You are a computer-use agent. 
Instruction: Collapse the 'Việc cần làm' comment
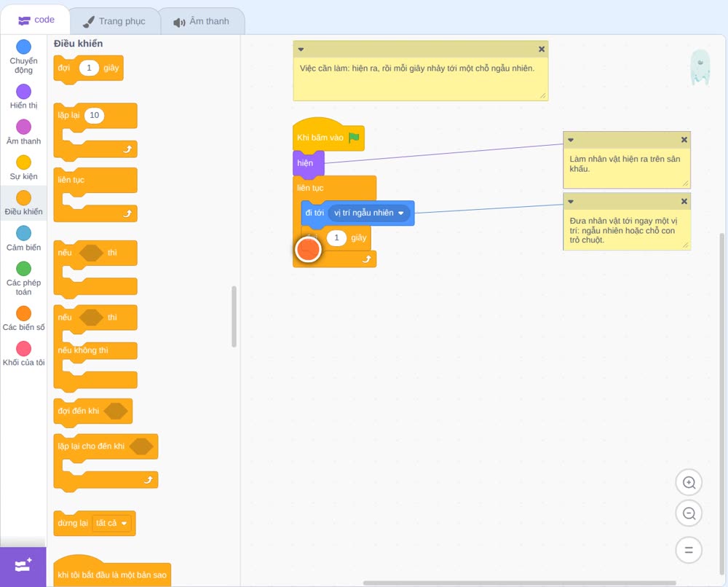point(301,50)
